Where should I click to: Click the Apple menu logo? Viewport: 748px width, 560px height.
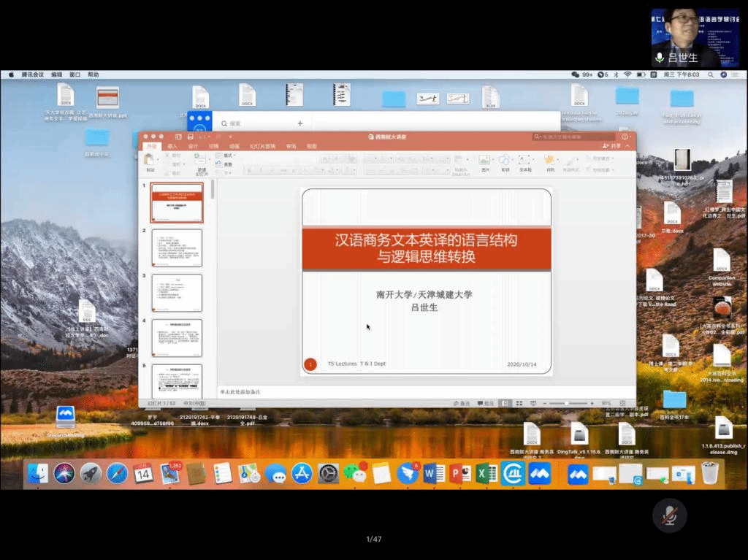10,74
